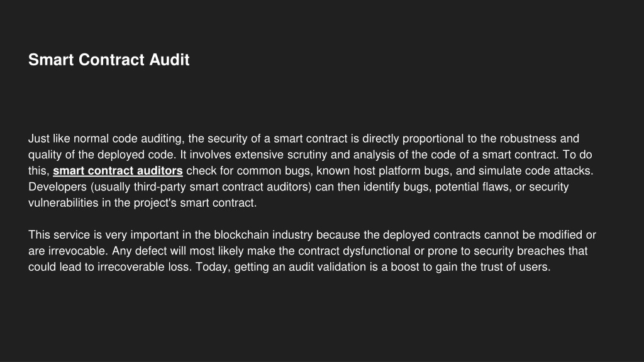This screenshot has height=362, width=644.
Task: Click the word 'Developers' starting the fourth line
Action: (x=57, y=187)
